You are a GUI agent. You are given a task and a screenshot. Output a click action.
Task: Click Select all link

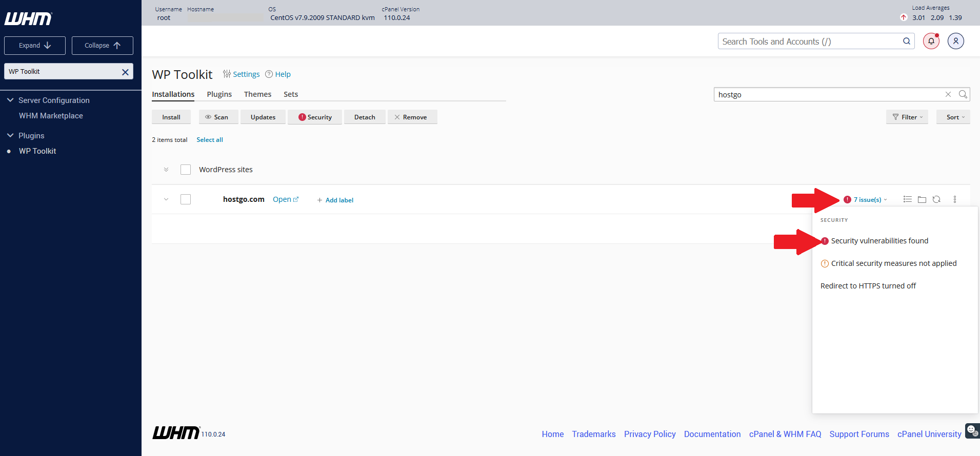click(210, 140)
